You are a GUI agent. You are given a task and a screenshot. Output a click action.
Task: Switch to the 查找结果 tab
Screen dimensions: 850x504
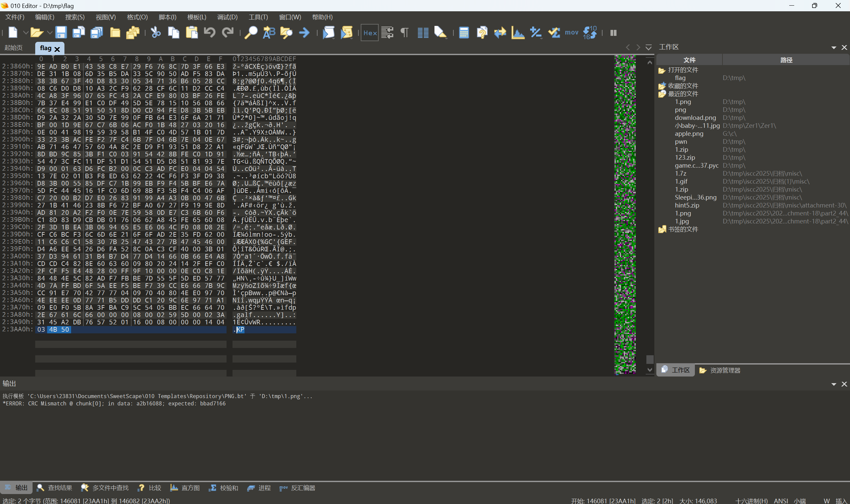pyautogui.click(x=54, y=488)
